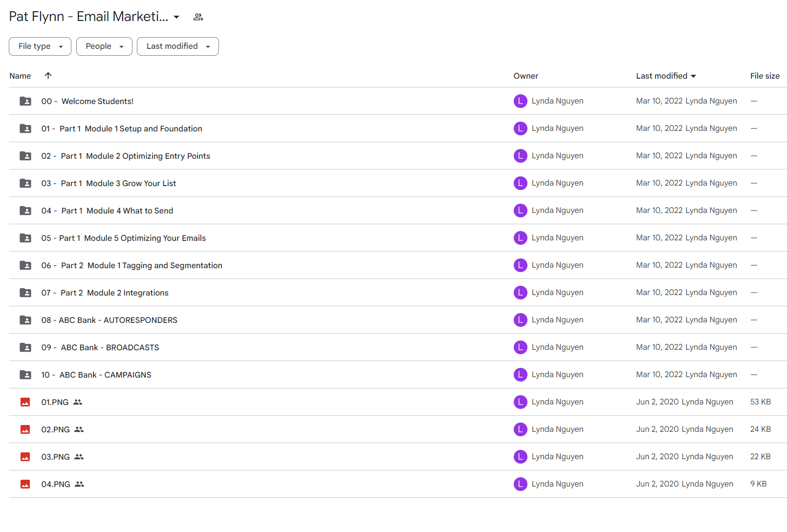Image resolution: width=787 pixels, height=532 pixels.
Task: Click the folder icon for 04 What to Send
Action: pos(25,211)
